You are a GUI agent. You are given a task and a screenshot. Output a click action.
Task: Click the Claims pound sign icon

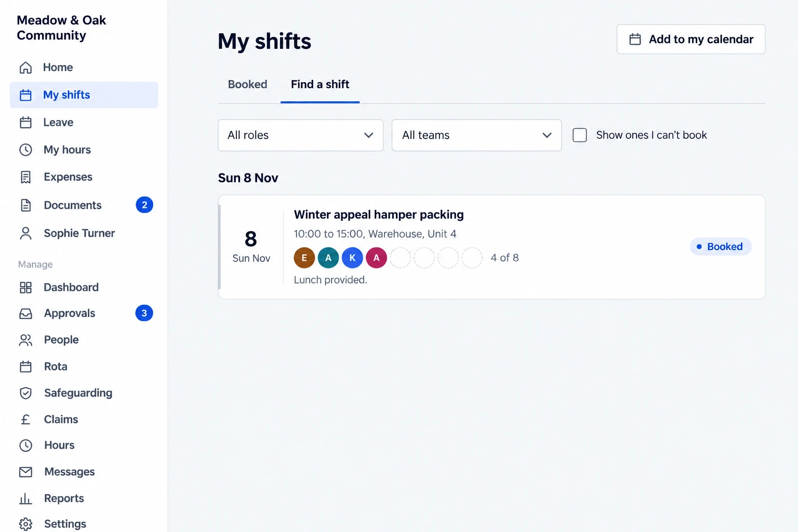point(25,419)
